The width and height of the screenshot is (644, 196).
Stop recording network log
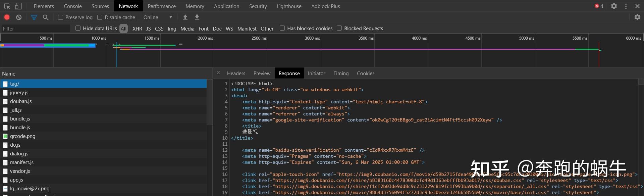pyautogui.click(x=7, y=17)
